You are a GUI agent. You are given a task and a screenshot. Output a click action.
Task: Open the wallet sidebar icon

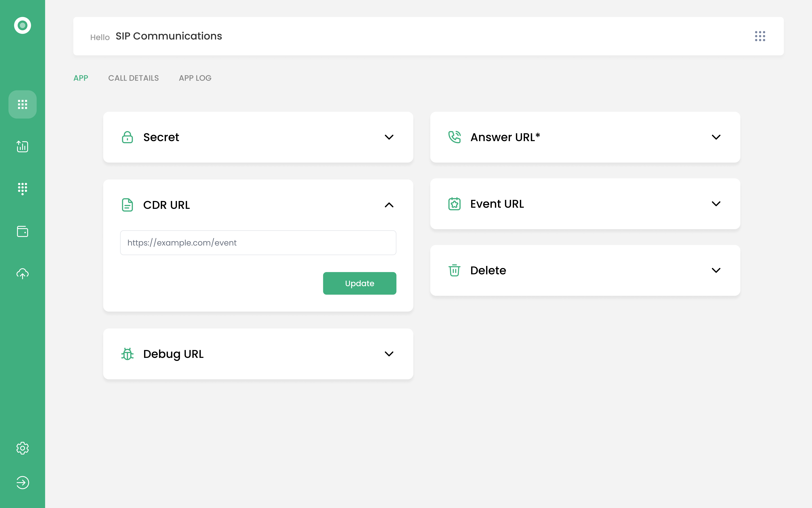(x=22, y=231)
